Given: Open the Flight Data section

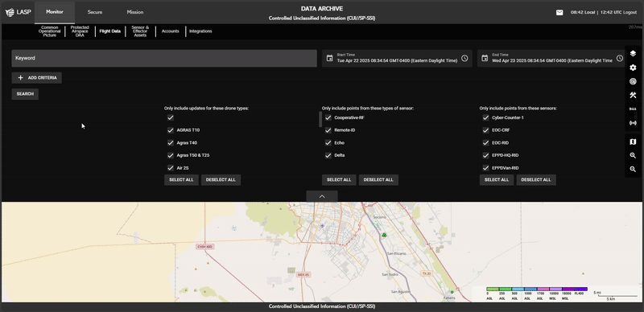Looking at the screenshot, I should click(110, 31).
